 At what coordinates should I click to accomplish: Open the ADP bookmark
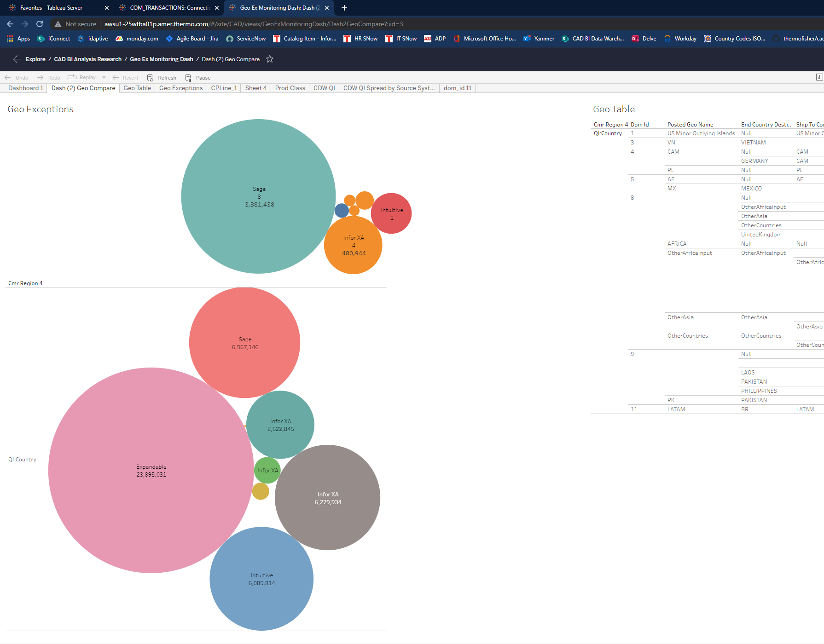(x=435, y=39)
